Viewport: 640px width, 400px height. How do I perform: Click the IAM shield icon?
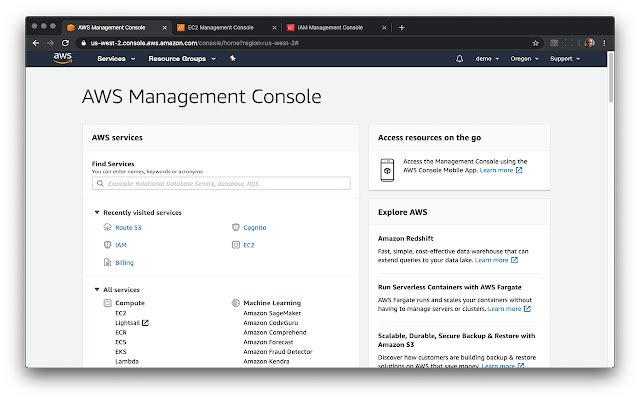107,245
